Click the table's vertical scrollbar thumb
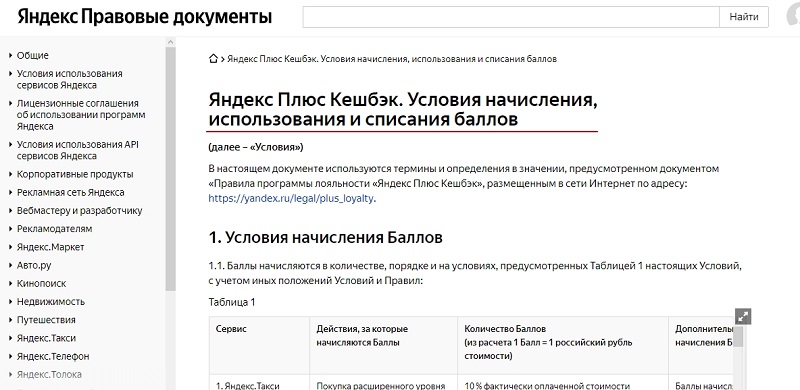Image resolution: width=800 pixels, height=390 pixels. (x=738, y=337)
